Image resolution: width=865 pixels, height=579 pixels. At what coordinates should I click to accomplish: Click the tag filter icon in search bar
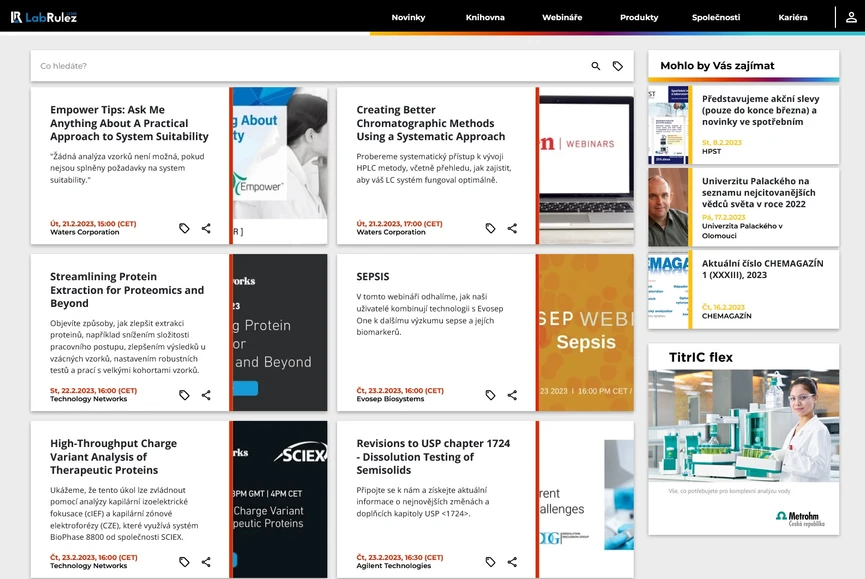[618, 66]
